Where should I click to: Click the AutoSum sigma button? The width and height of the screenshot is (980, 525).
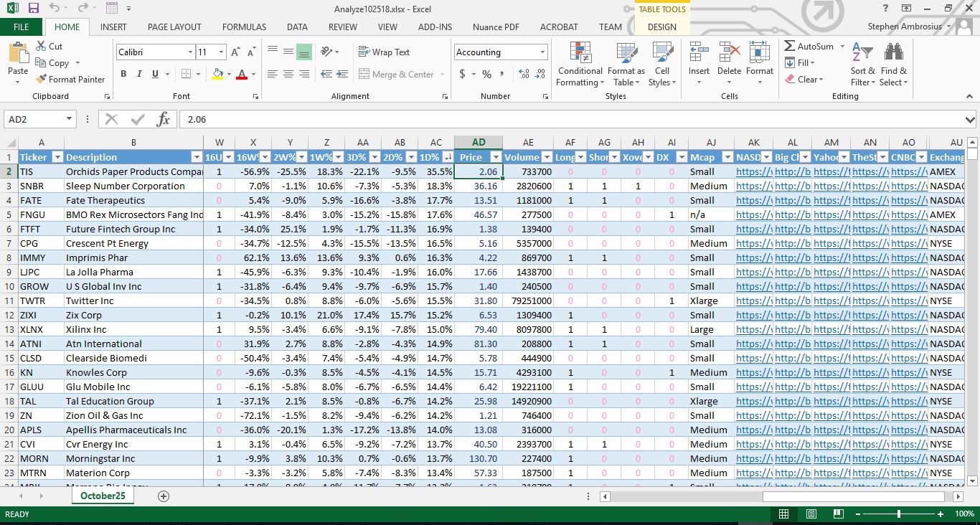tap(809, 46)
